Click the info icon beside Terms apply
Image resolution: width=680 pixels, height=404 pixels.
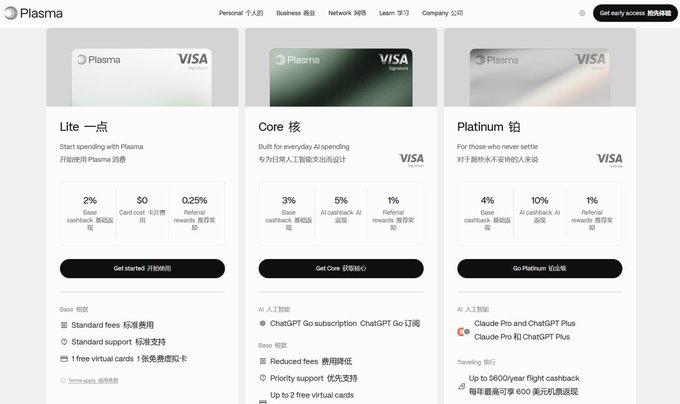(63, 380)
